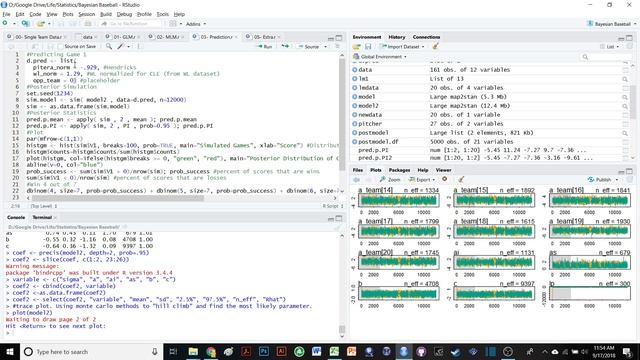The image size is (640, 360).
Task: Click the a_team[14] trace plot
Action: click(398, 200)
